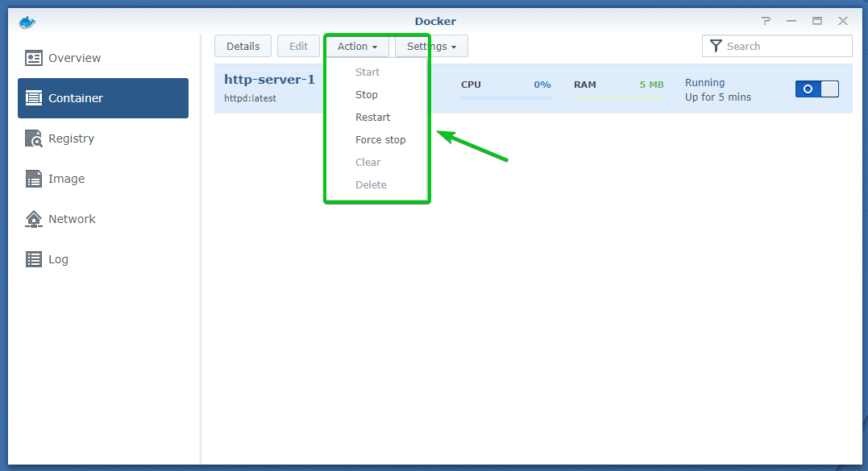Click the httpd:latest image label
This screenshot has width=868, height=471.
coord(250,98)
